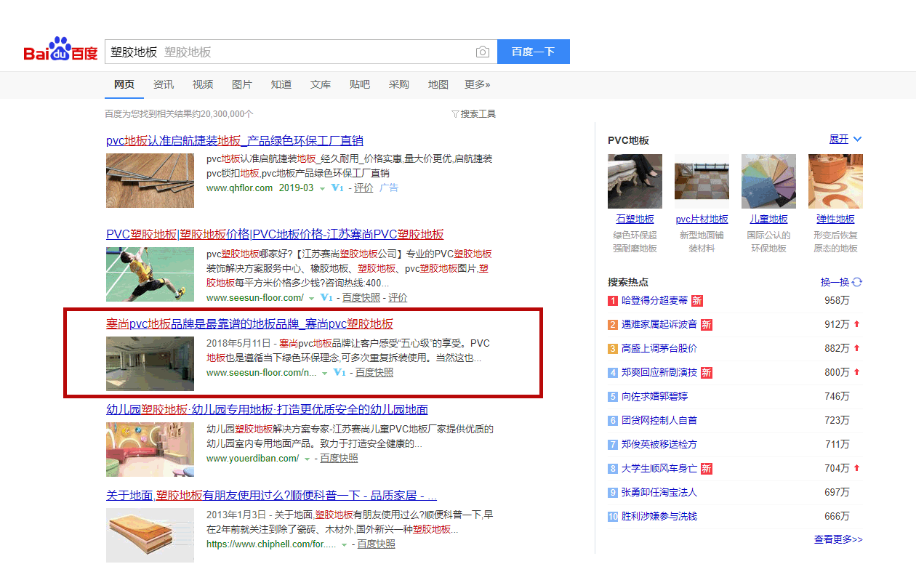This screenshot has height=588, width=916.
Task: Open the 地图 tab
Action: [x=438, y=84]
